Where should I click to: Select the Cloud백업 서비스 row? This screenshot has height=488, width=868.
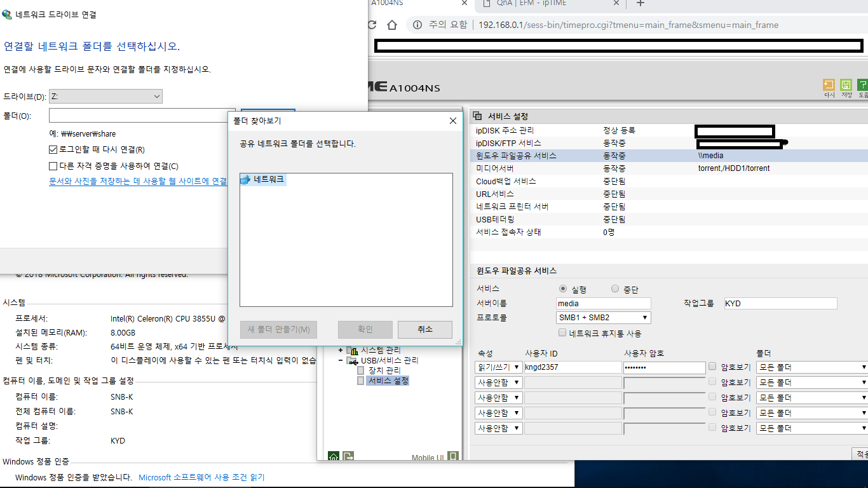click(x=669, y=181)
